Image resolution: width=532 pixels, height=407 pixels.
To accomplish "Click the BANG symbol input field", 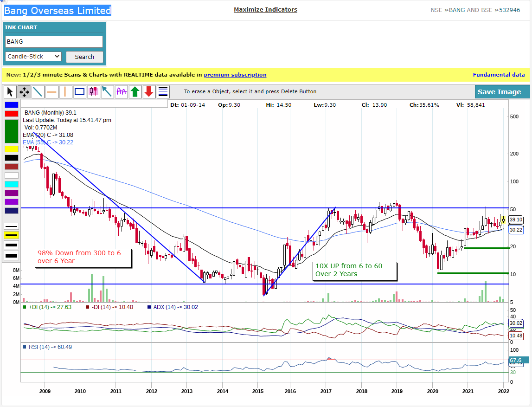I will [54, 42].
